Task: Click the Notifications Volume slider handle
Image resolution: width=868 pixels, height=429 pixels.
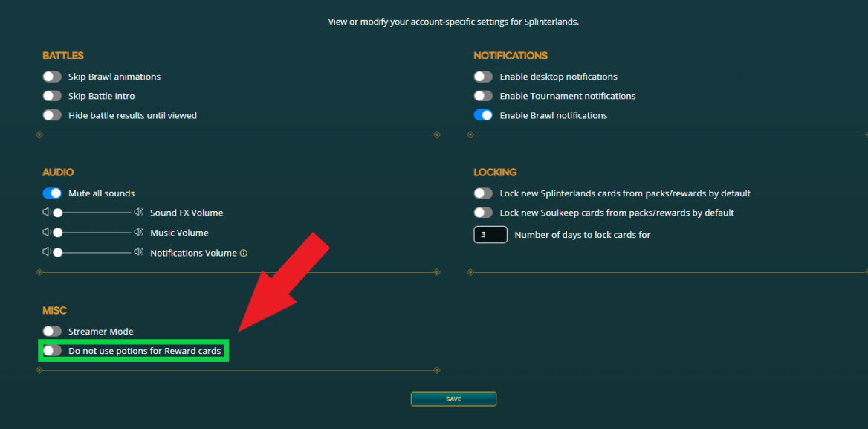Action: [x=57, y=252]
